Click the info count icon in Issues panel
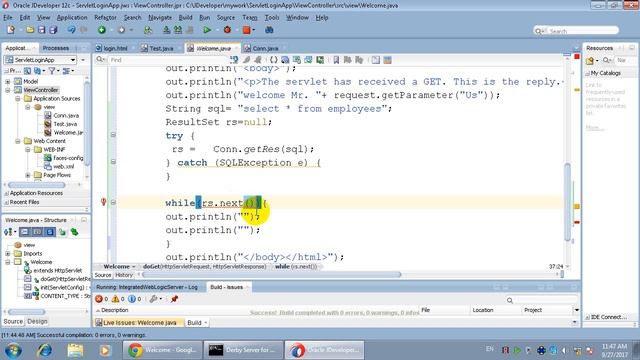This screenshot has height=360, width=640. point(132,299)
